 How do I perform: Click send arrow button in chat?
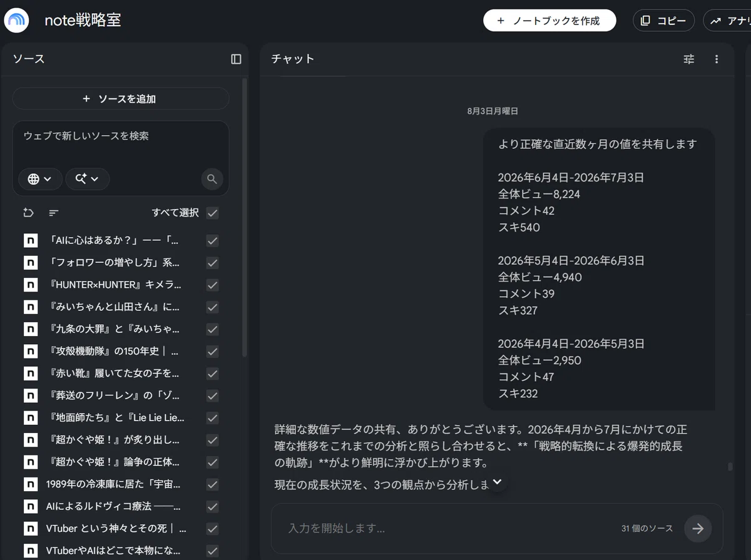pyautogui.click(x=698, y=528)
